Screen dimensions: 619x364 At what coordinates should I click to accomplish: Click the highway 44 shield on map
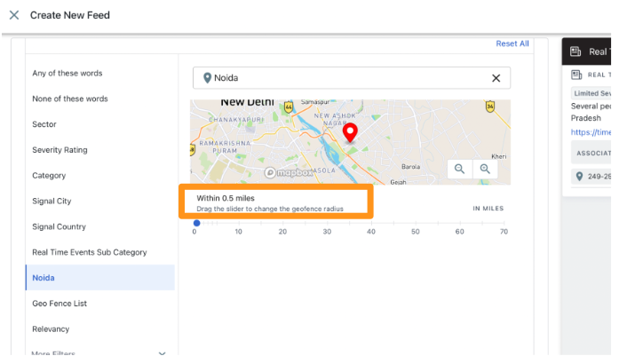(x=289, y=107)
